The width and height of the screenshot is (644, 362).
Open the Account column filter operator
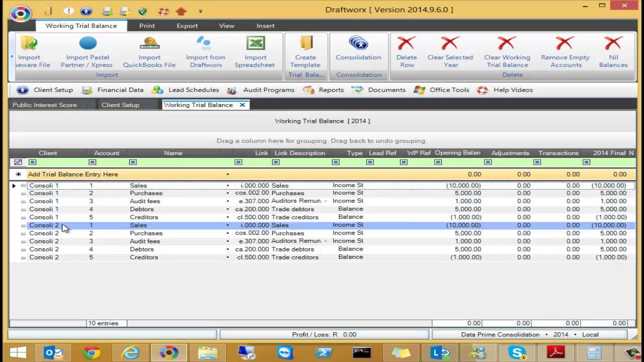[92, 162]
